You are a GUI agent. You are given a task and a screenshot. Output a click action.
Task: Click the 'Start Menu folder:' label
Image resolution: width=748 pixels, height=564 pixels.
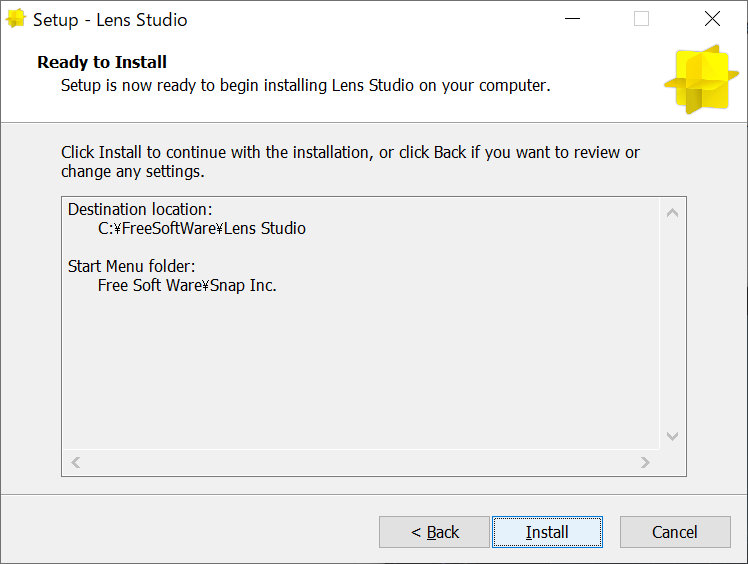131,266
